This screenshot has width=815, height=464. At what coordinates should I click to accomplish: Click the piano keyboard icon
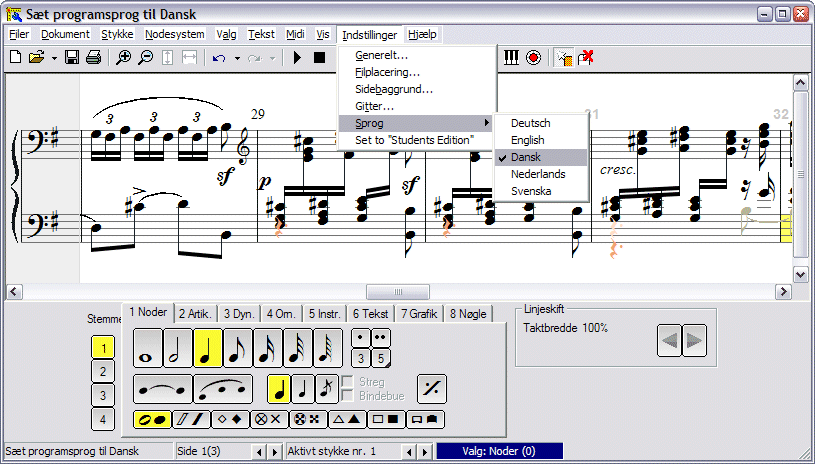click(x=511, y=57)
